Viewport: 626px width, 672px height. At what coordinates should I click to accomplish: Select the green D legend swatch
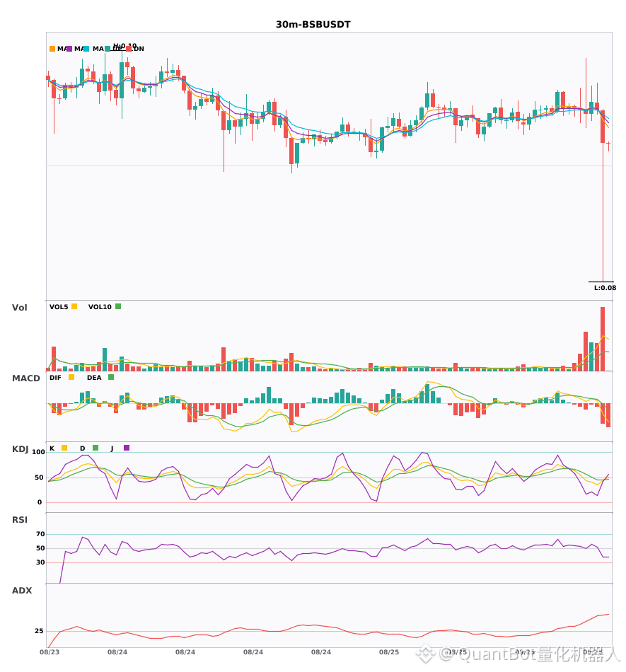pyautogui.click(x=95, y=448)
